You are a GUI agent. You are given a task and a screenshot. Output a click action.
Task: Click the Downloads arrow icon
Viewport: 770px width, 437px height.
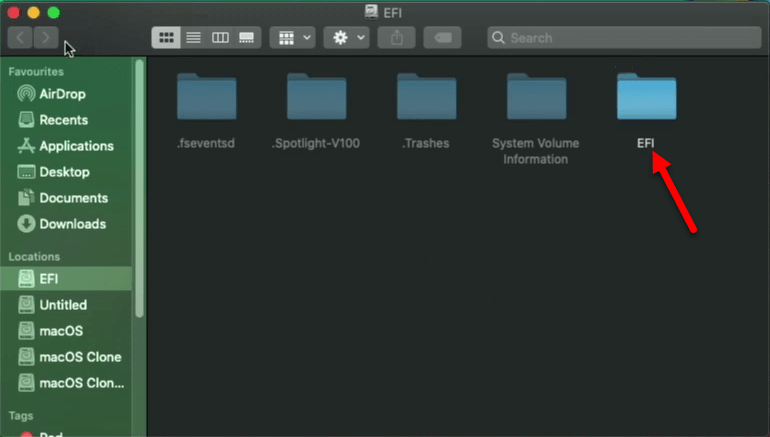26,223
